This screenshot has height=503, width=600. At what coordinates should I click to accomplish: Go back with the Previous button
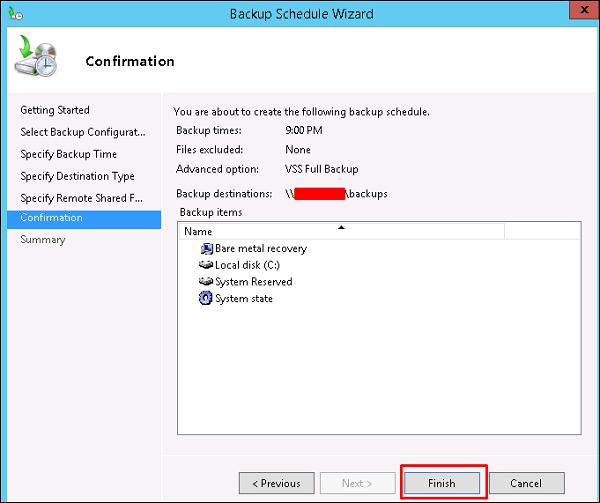coord(277,483)
